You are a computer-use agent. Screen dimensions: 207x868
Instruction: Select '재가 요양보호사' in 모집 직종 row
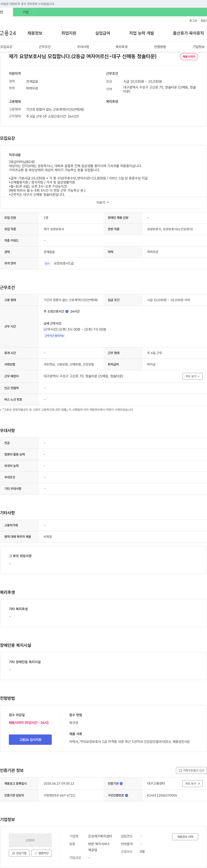point(54,229)
